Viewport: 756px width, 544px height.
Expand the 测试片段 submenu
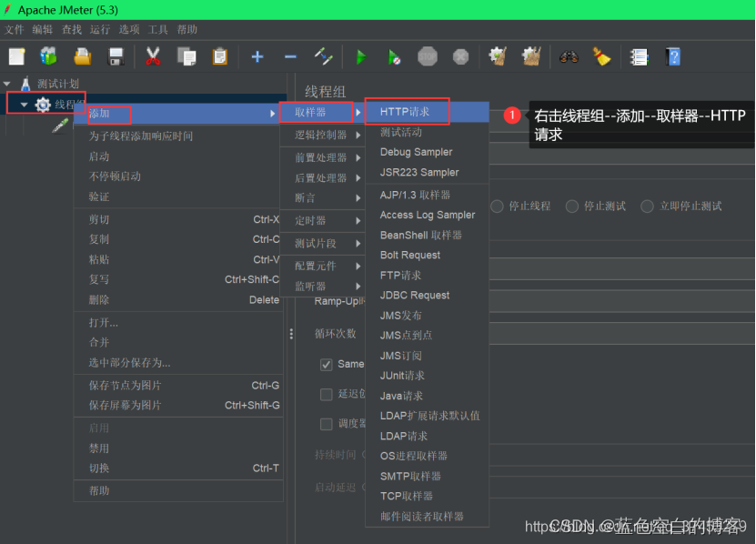[322, 244]
